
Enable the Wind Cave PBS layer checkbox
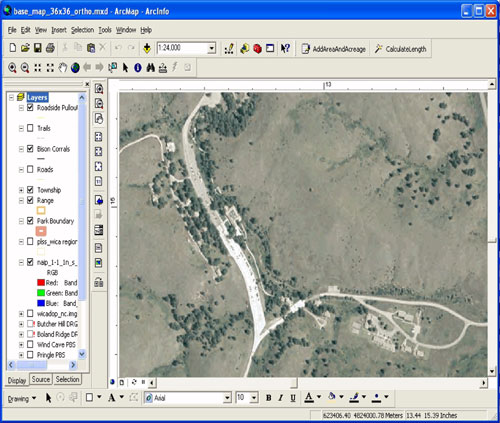point(30,344)
